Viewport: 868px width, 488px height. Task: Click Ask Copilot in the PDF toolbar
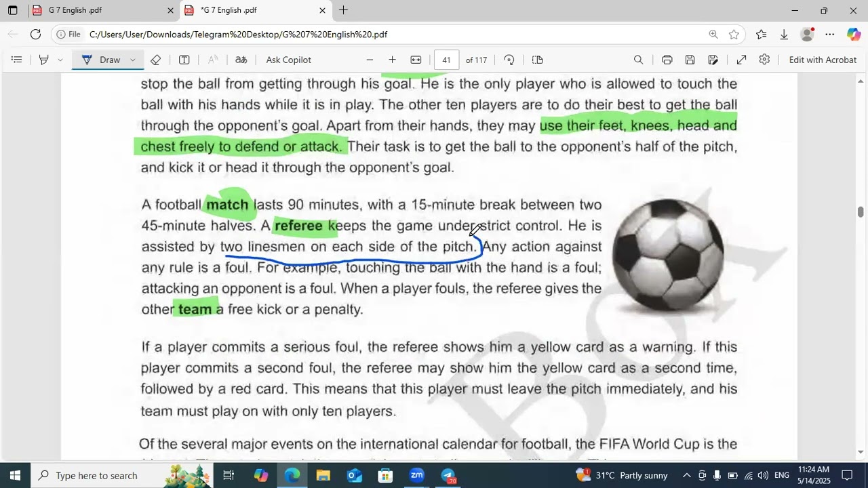(288, 60)
